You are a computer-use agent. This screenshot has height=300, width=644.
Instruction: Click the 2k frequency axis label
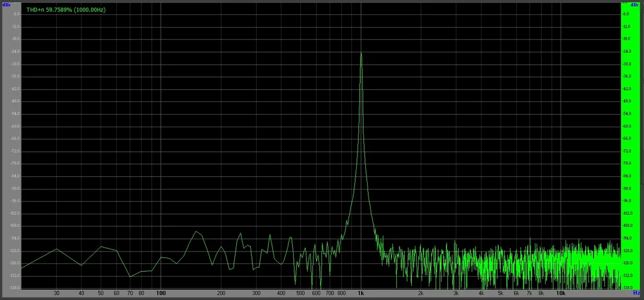pos(421,293)
